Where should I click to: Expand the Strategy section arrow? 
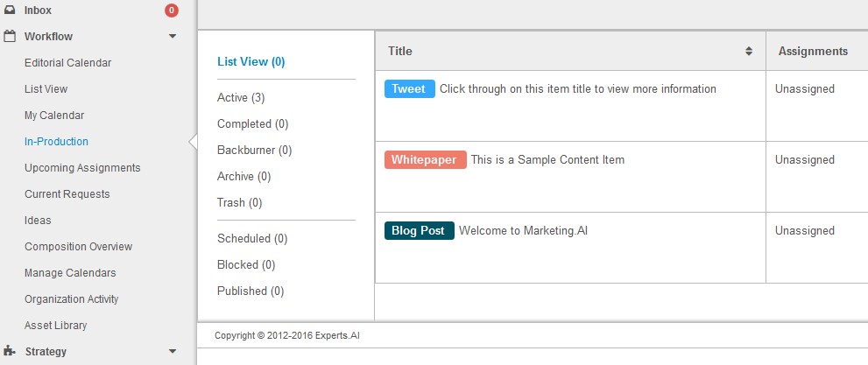point(173,351)
